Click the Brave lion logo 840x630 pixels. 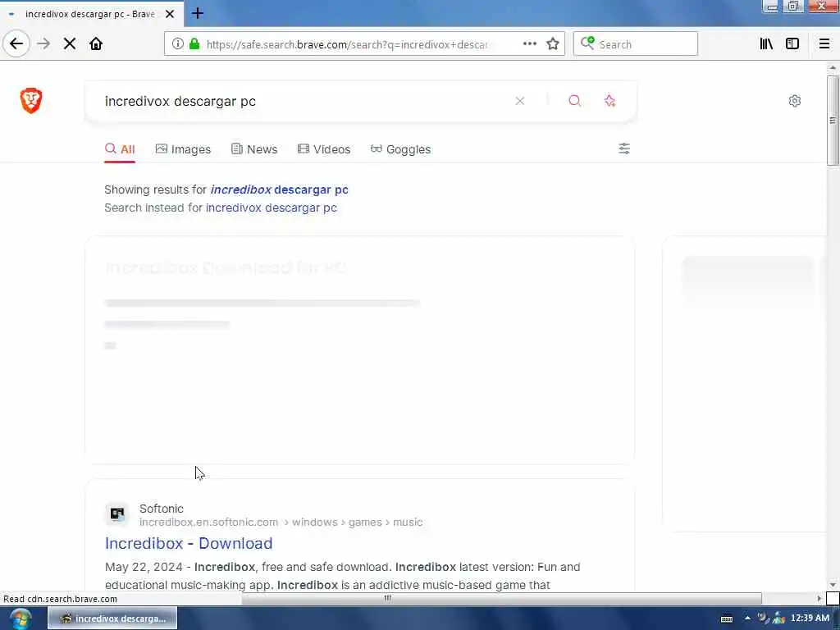click(x=31, y=101)
